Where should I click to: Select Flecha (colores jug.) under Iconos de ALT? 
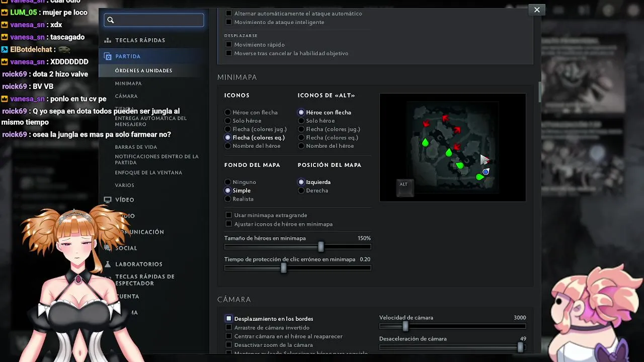(x=301, y=129)
